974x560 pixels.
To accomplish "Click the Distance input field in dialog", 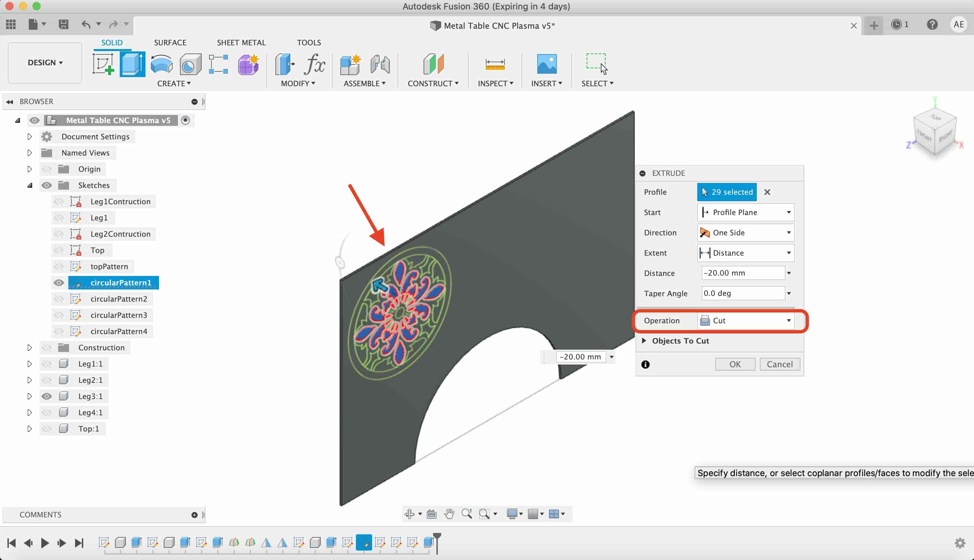I will tap(743, 273).
